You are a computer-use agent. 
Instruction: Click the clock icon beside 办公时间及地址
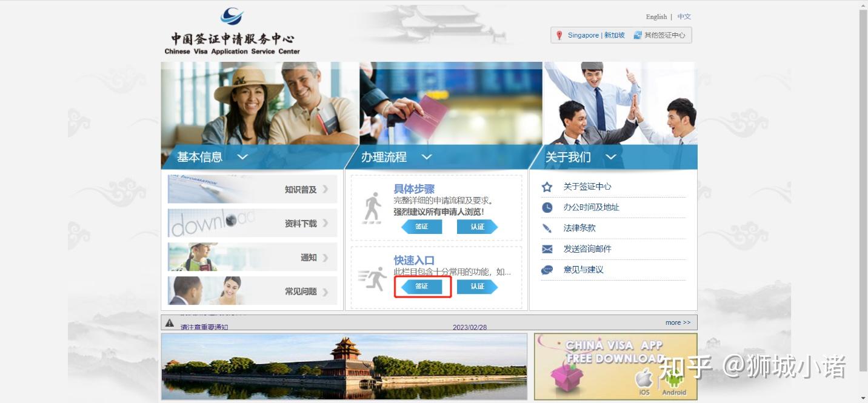tap(547, 207)
